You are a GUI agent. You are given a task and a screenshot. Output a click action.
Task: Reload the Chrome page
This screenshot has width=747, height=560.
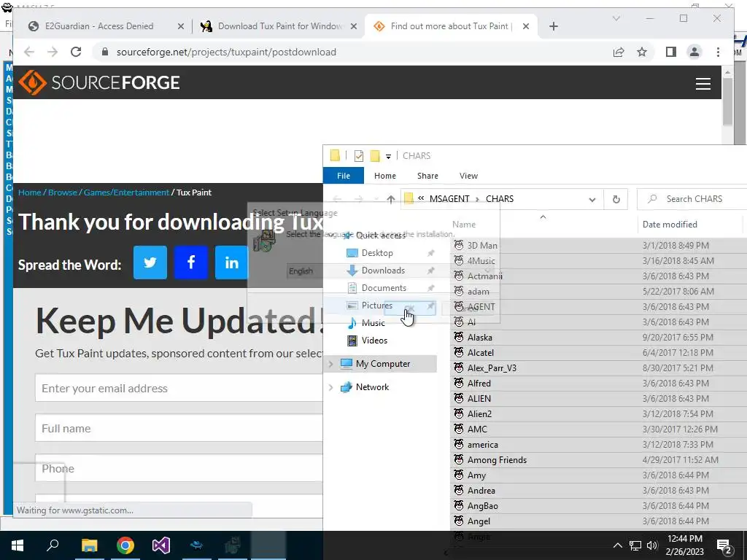point(76,52)
